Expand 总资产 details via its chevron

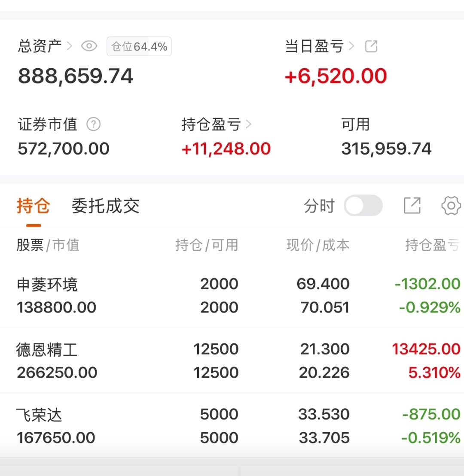tap(70, 46)
